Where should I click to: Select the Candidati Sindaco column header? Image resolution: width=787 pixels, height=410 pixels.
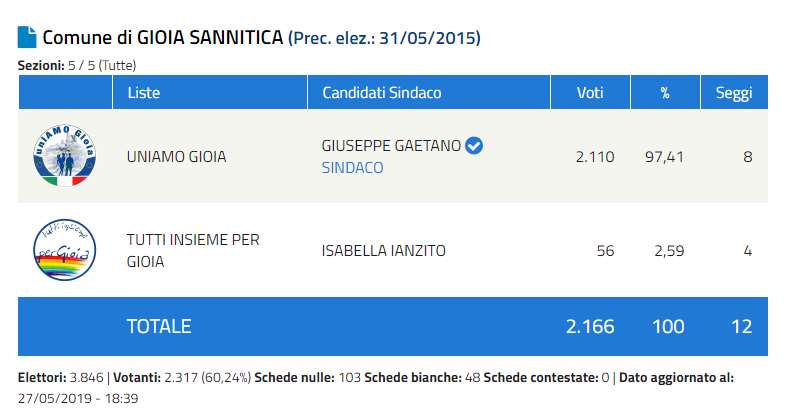(381, 93)
